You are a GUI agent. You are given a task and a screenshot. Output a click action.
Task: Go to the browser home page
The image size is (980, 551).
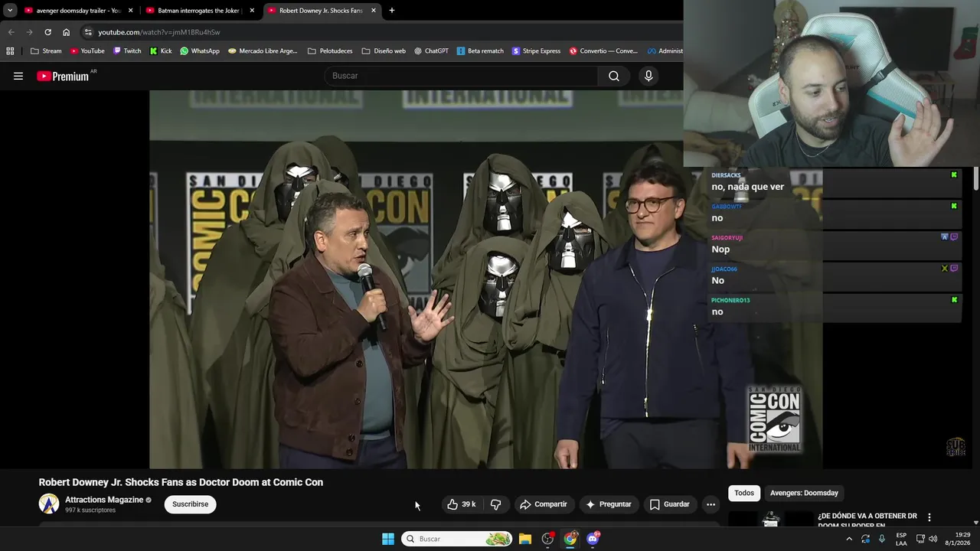pyautogui.click(x=66, y=32)
